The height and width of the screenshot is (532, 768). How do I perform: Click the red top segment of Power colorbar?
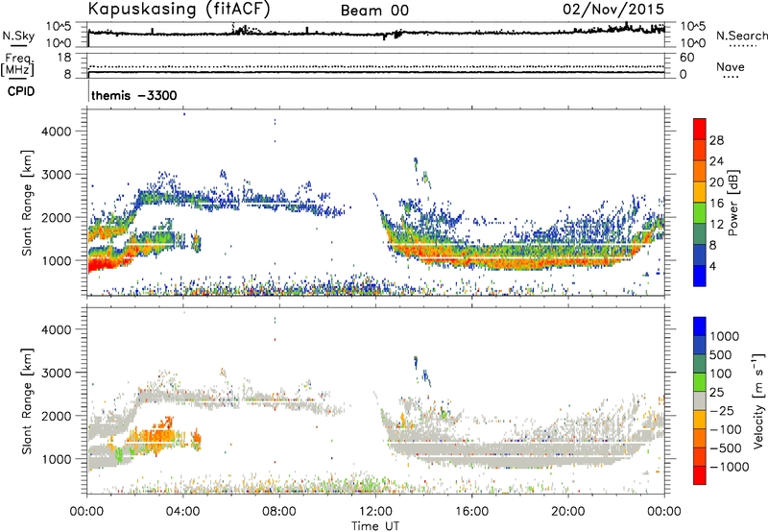[x=700, y=129]
